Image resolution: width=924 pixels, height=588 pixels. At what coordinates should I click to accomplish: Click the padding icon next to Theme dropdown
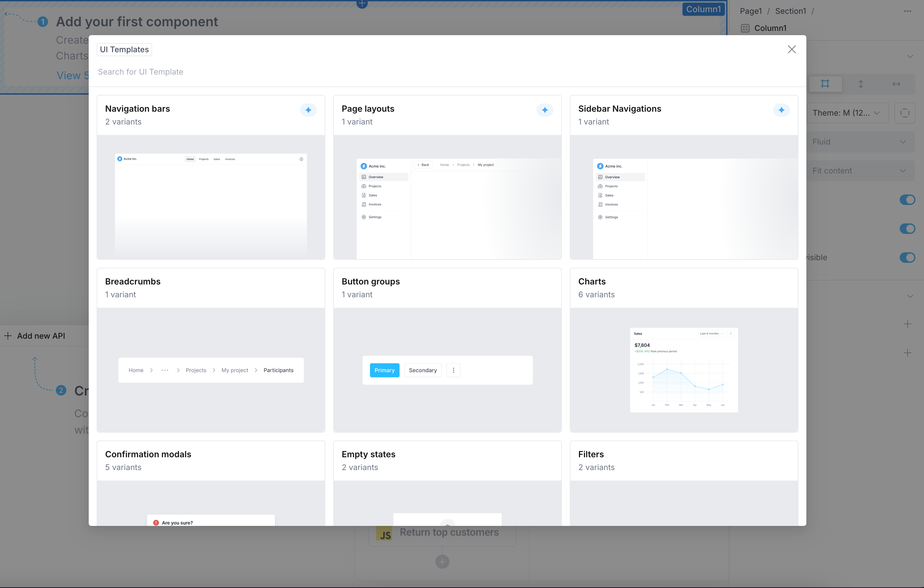coord(905,112)
